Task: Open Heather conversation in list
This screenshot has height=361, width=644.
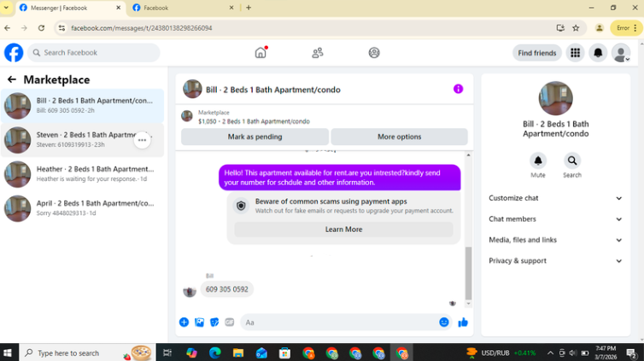Action: [x=82, y=174]
